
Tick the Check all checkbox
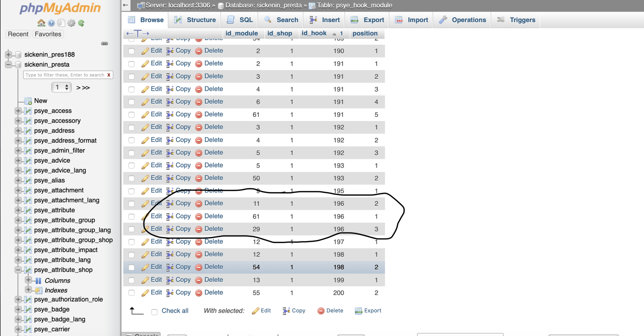tap(154, 312)
